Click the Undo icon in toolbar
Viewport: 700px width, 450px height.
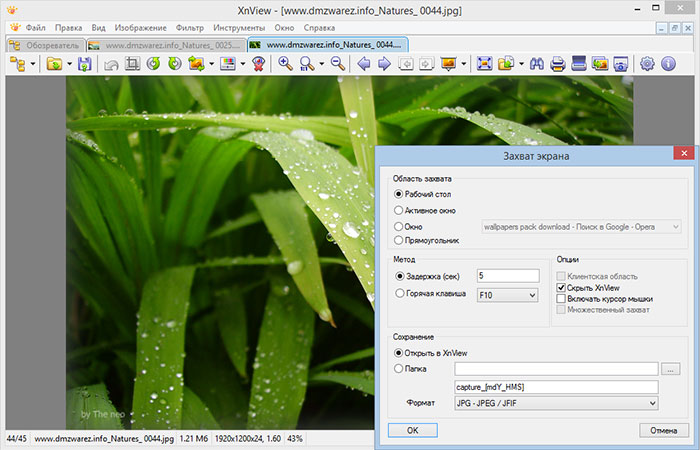point(111,64)
